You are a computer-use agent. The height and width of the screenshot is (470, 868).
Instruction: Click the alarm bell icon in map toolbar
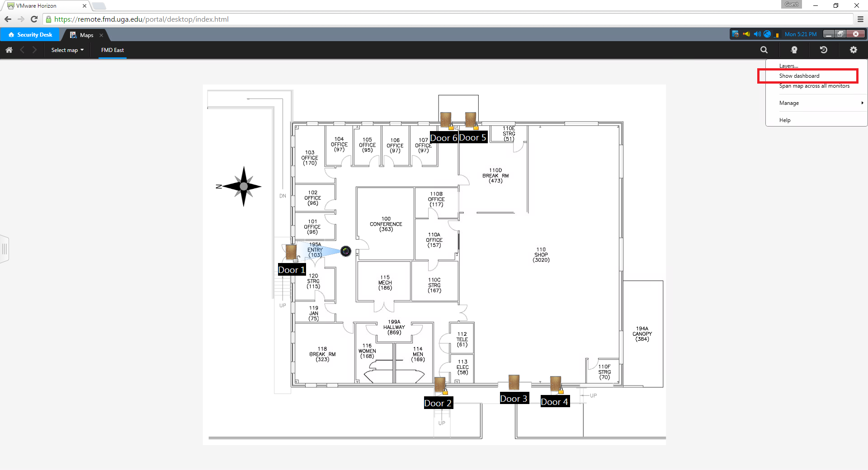(x=794, y=50)
